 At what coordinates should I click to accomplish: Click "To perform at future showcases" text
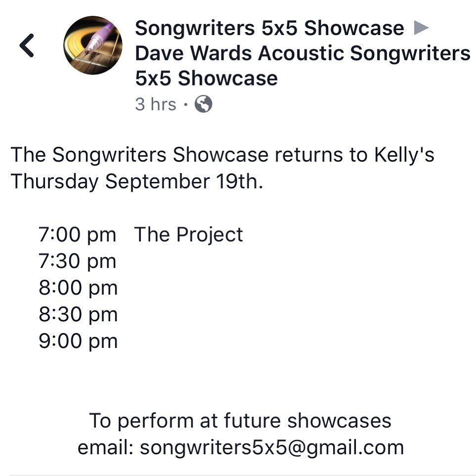240,421
